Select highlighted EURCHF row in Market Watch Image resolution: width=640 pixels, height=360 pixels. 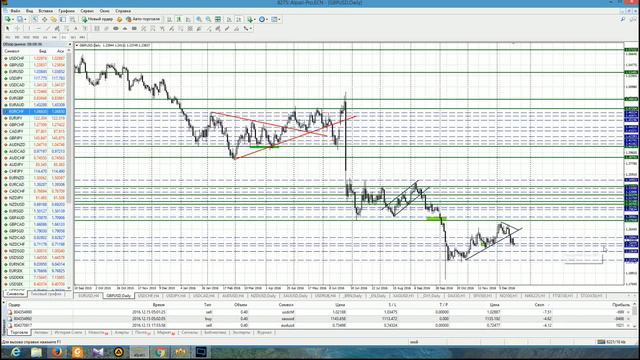(x=35, y=111)
